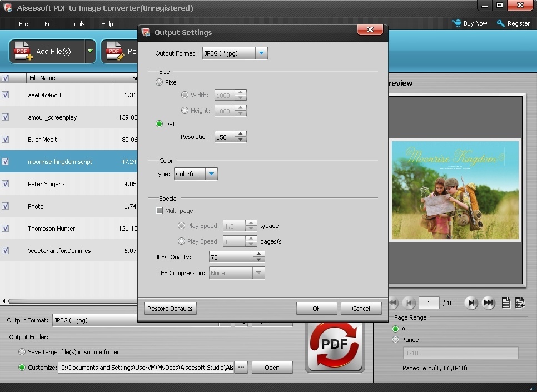Select Play Speed pages/s radio button
Viewport: 537px width, 392px height.
pos(181,241)
